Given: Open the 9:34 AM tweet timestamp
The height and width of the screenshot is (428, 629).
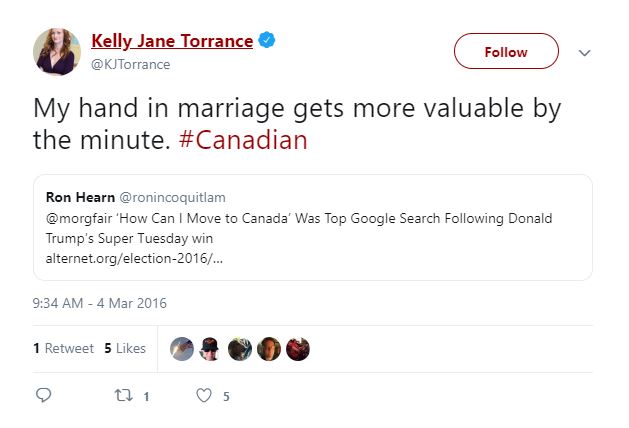Looking at the screenshot, I should pyautogui.click(x=100, y=303).
